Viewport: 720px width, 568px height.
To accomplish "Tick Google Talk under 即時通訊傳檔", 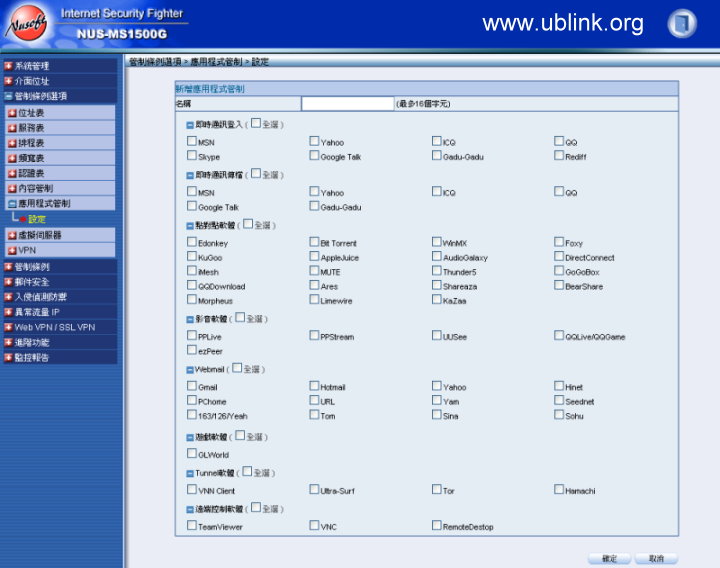I will 192,206.
